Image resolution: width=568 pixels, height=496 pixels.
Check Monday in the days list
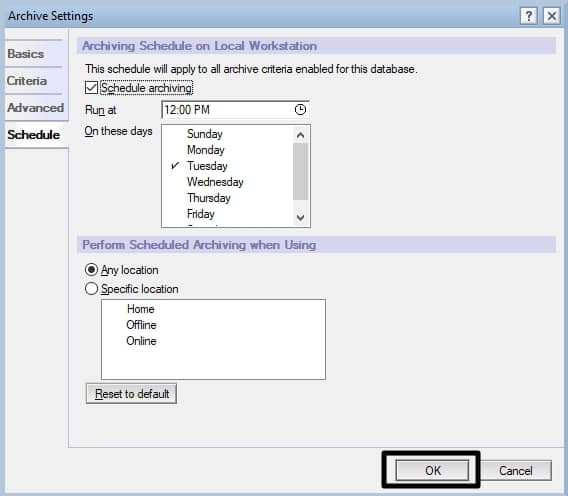pos(205,150)
